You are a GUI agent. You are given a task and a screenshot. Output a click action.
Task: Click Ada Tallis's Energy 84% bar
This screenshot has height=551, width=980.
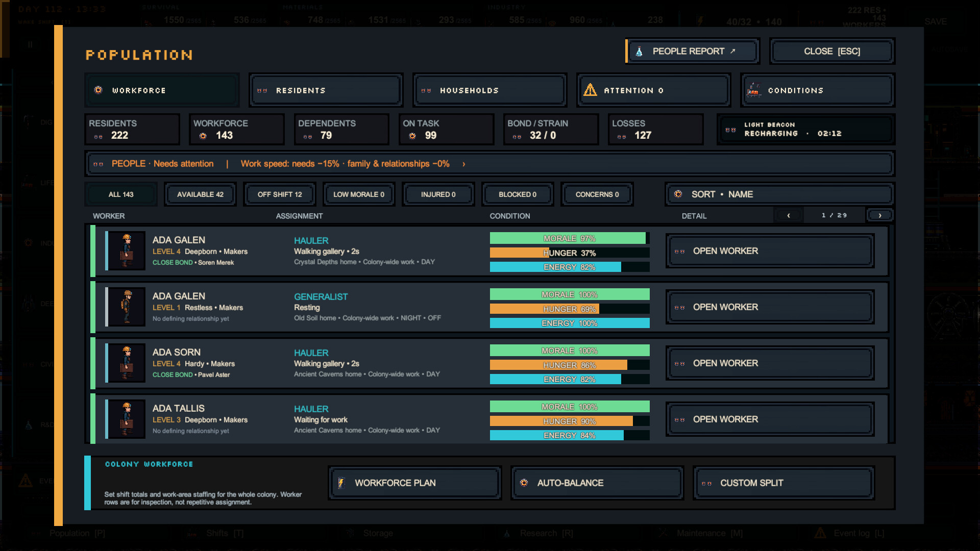pos(570,436)
